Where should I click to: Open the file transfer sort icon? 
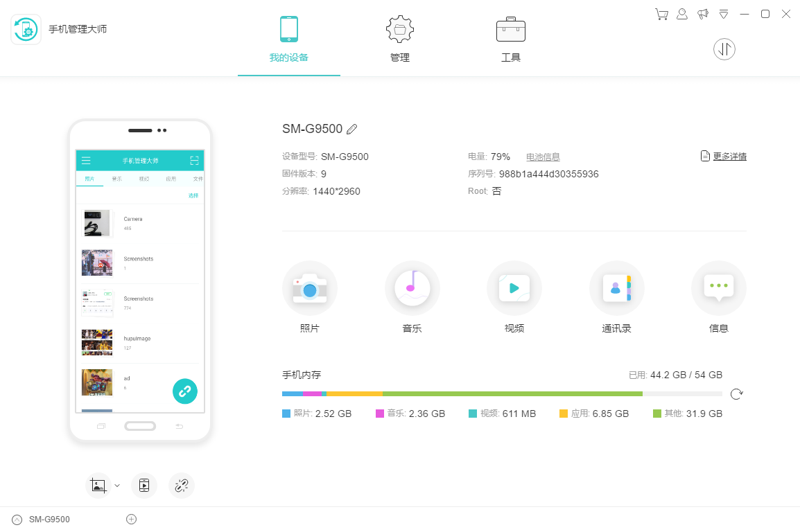click(724, 48)
